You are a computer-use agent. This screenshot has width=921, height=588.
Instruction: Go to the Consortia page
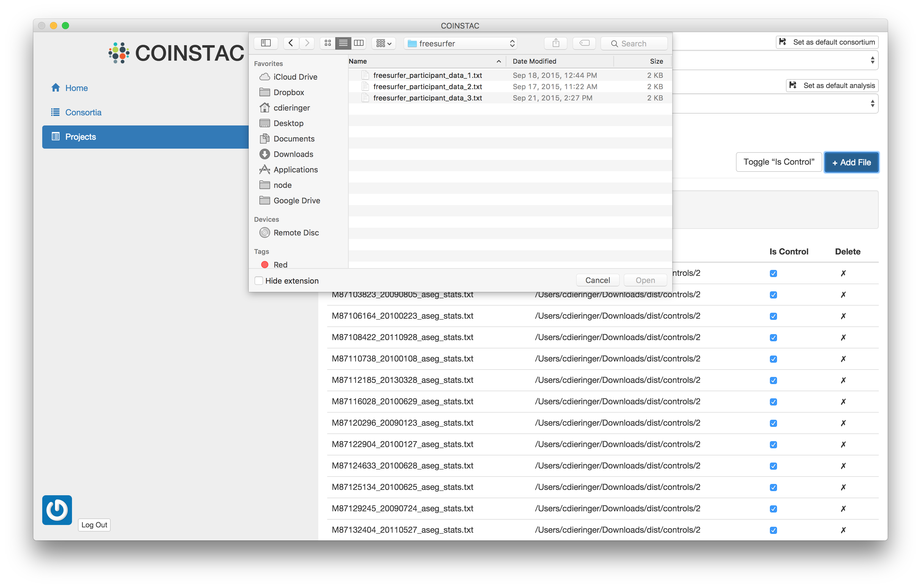(x=83, y=112)
